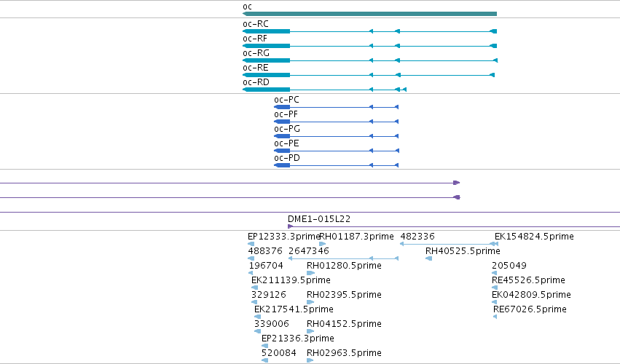Click the EP12333.3prime EST label
This screenshot has height=364, width=620.
click(284, 237)
